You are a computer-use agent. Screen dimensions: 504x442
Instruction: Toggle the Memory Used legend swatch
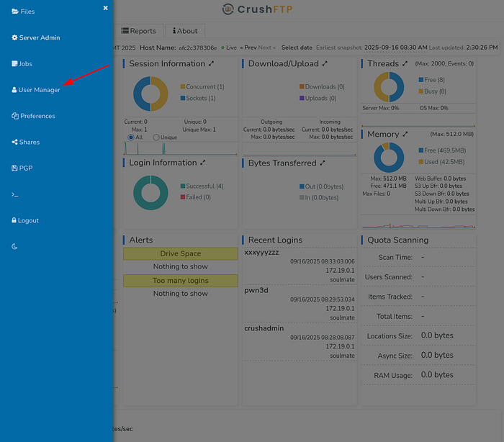[x=421, y=162]
